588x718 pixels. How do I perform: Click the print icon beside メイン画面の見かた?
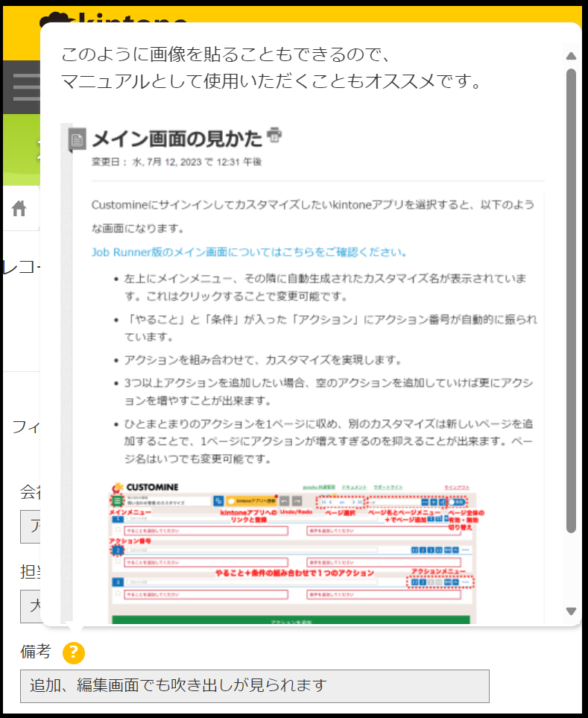274,135
